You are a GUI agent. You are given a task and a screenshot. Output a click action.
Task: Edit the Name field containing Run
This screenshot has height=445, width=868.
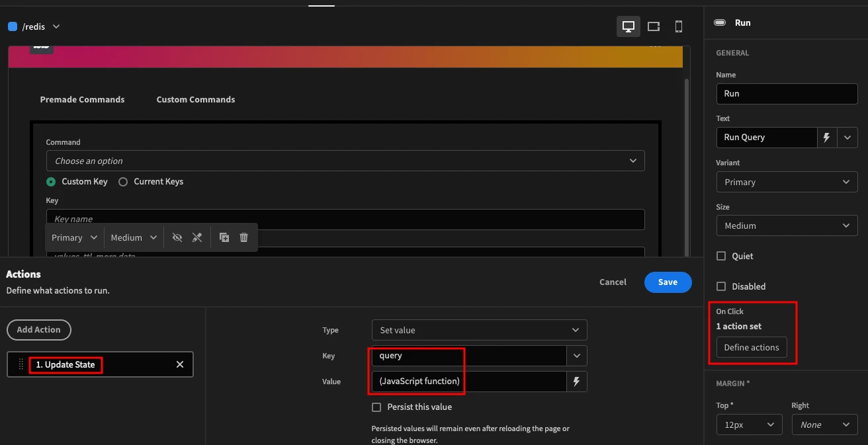point(787,94)
